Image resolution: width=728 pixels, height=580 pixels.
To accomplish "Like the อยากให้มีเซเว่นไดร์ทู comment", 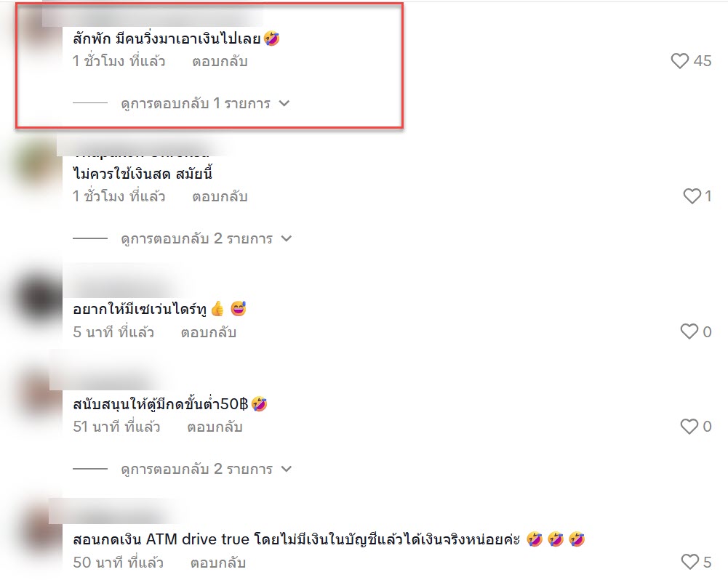I will [x=689, y=331].
